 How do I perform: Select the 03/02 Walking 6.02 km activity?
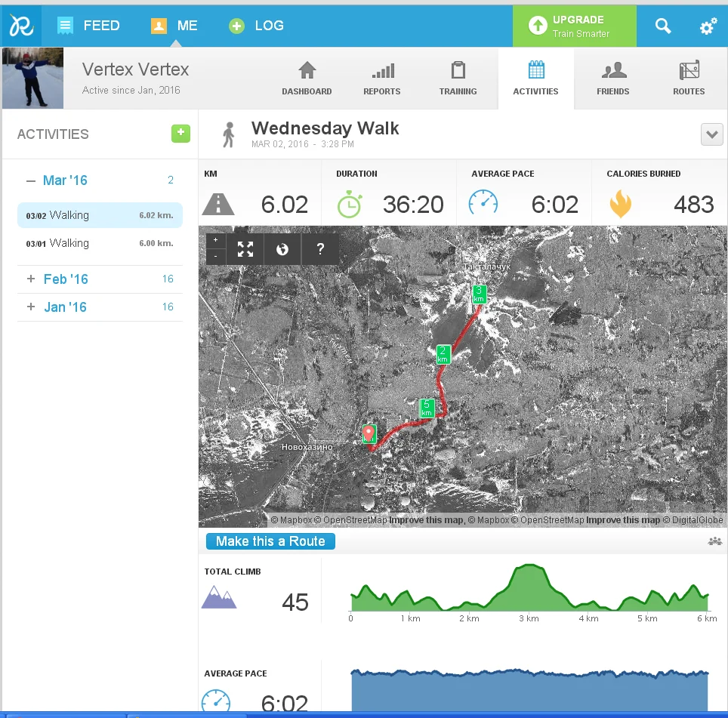click(x=100, y=215)
